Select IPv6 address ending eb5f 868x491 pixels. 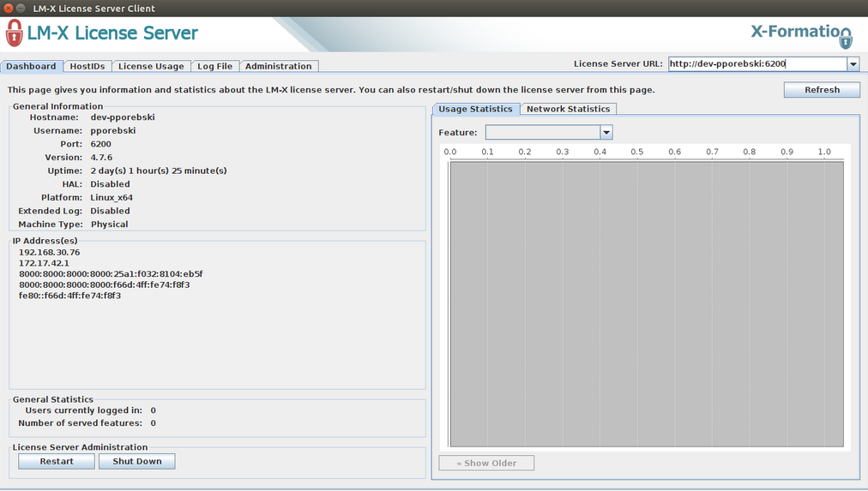111,273
